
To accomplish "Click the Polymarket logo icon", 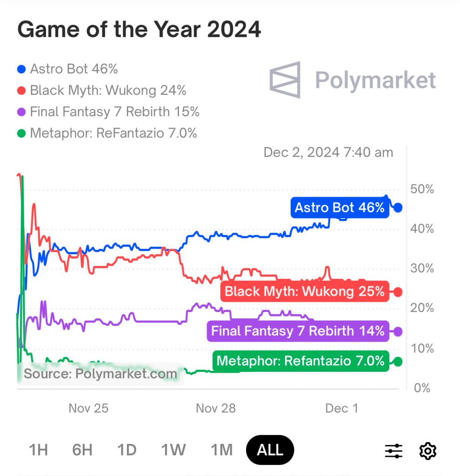I will (x=285, y=80).
